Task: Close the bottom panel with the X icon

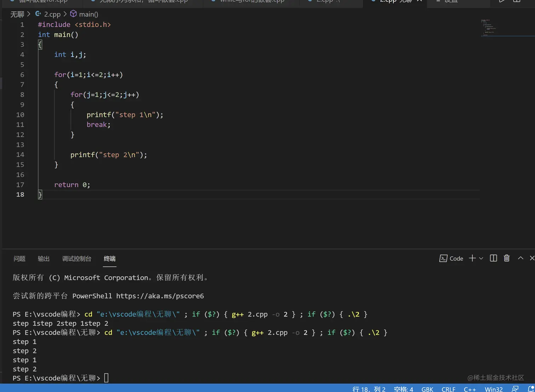Action: point(532,258)
